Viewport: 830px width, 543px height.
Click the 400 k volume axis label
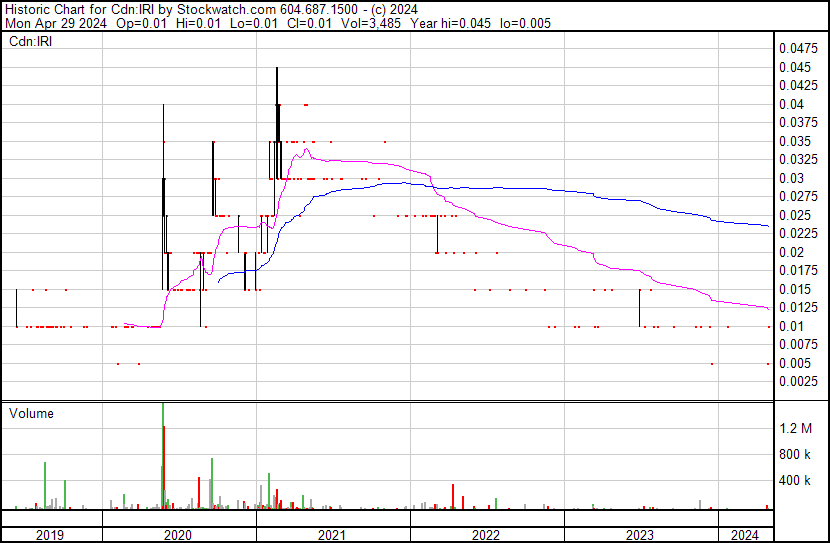795,481
